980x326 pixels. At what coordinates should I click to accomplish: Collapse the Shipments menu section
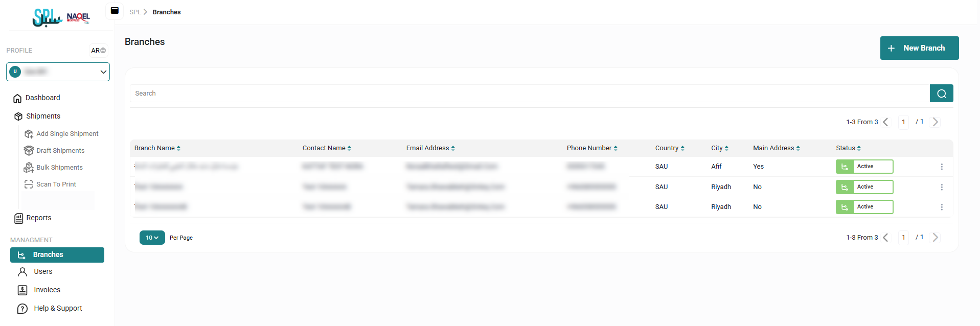pyautogui.click(x=43, y=117)
